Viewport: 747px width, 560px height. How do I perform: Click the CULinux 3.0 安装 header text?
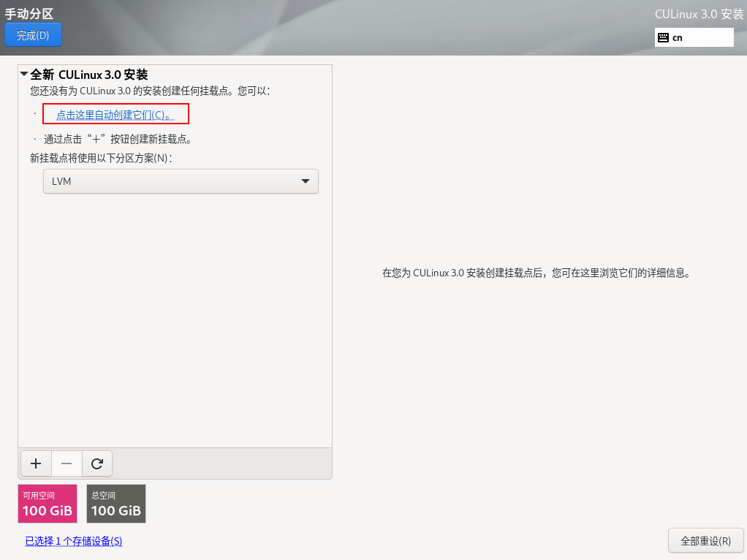click(699, 15)
